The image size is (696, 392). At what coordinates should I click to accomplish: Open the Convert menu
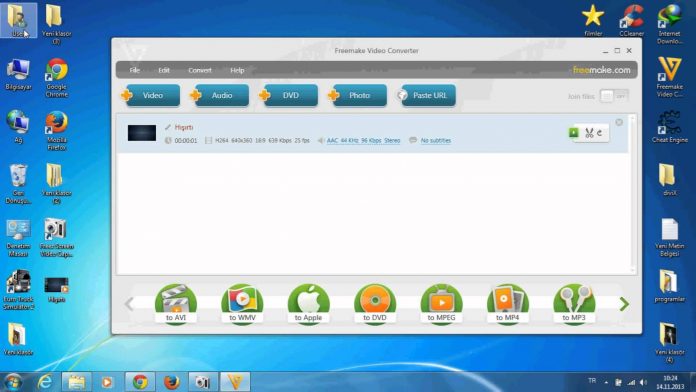pos(200,70)
